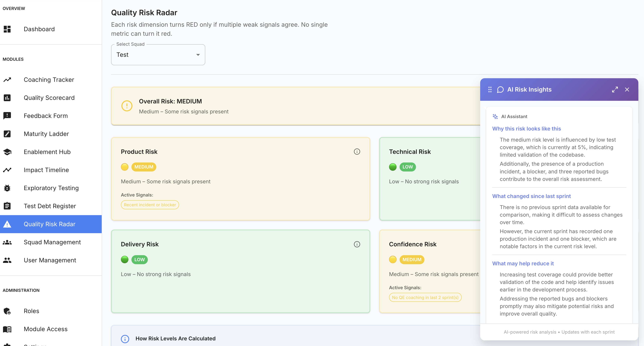Image resolution: width=644 pixels, height=346 pixels.
Task: Click the Delivery Risk LOW badge
Action: (140, 260)
